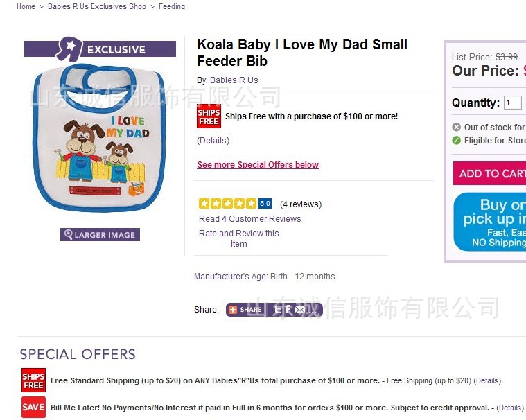This screenshot has width=526, height=420.
Task: Click magnifier Larger Image button
Action: pos(100,234)
